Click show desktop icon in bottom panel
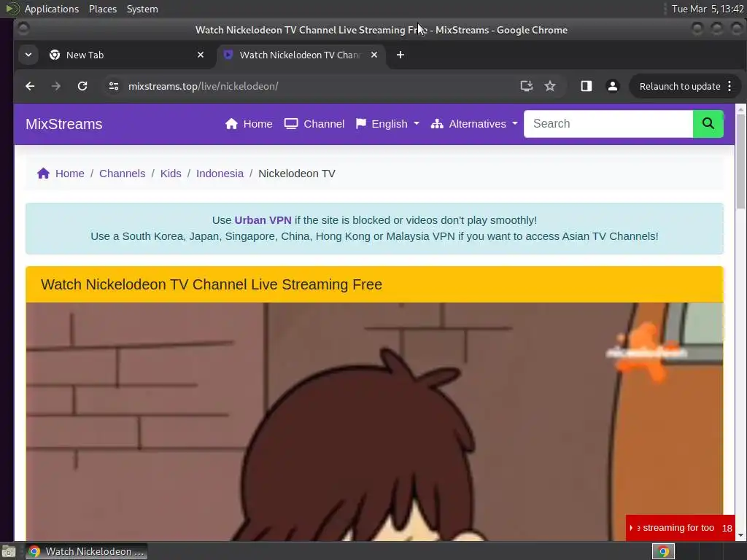Screen dimensions: 747x560 9,551
